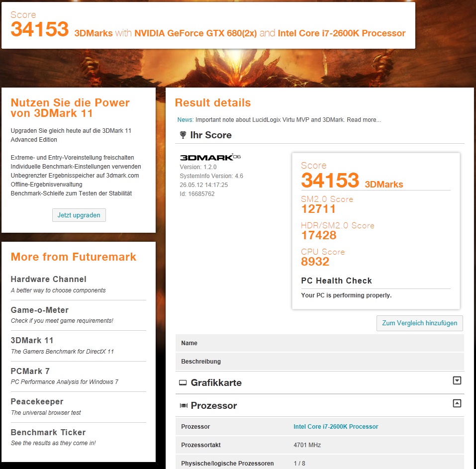Click the Prozessor section heading

pyautogui.click(x=214, y=405)
